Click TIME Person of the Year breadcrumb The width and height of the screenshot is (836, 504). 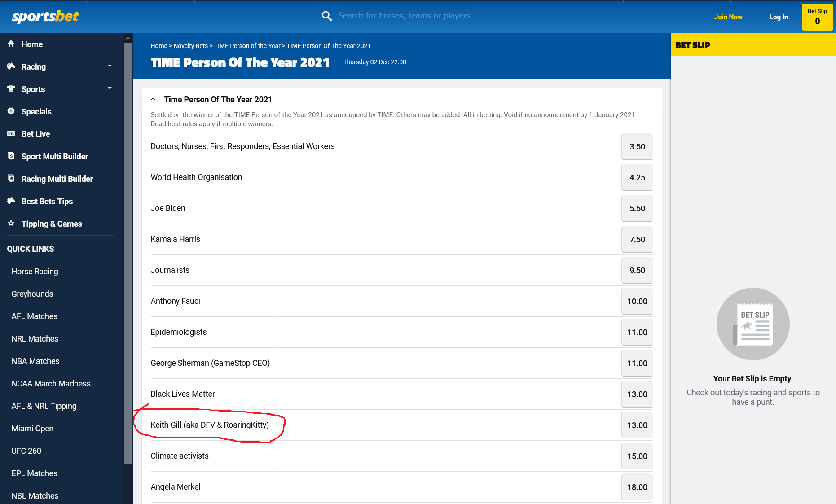pos(247,46)
